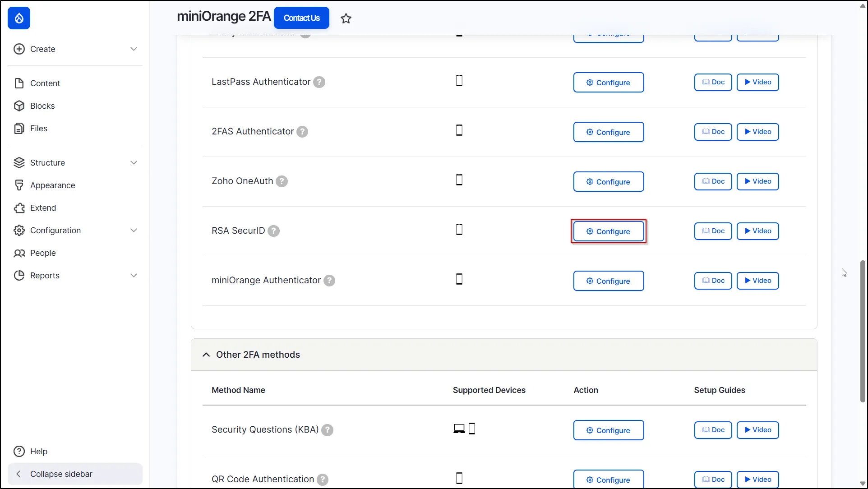
Task: Collapse the Other 2FA methods section
Action: [x=206, y=355]
